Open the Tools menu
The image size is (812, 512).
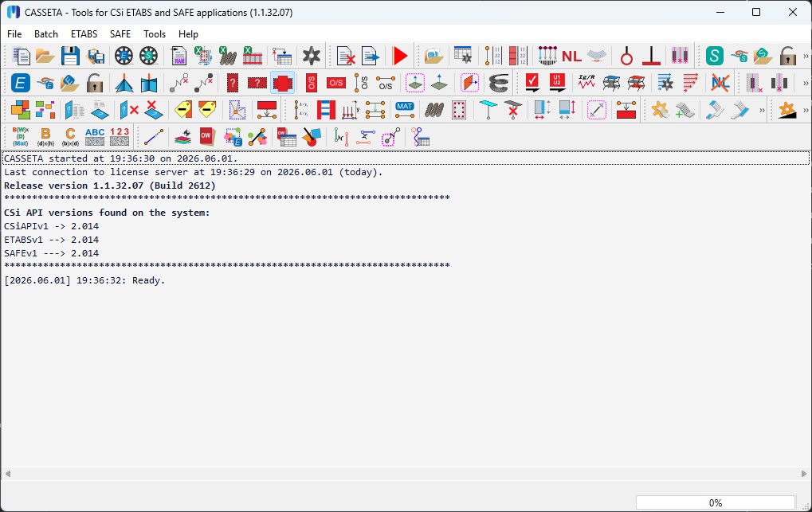click(x=155, y=33)
